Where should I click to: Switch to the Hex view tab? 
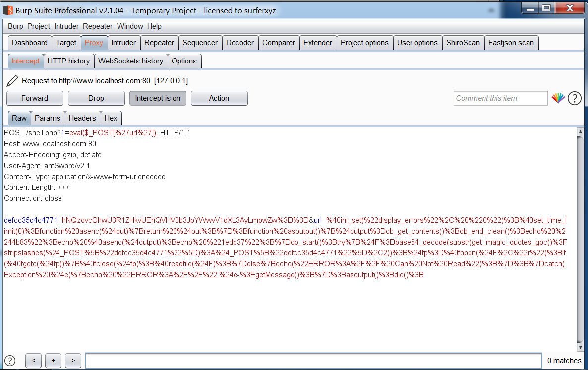pos(111,118)
